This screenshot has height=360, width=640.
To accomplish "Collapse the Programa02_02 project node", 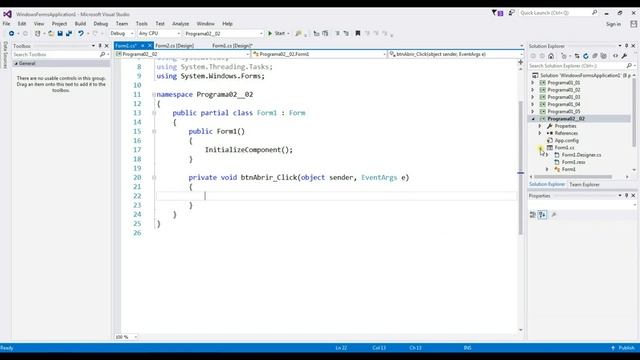I will click(x=533, y=119).
